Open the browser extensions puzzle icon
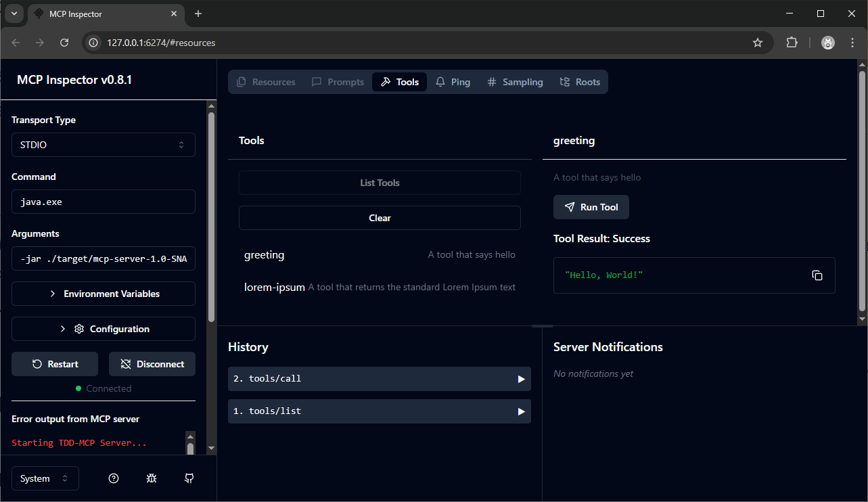The height and width of the screenshot is (502, 868). (792, 43)
